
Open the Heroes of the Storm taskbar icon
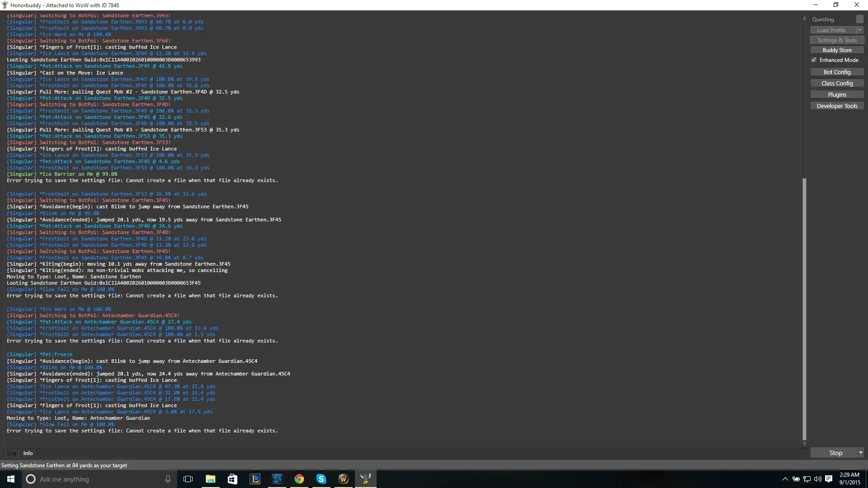coord(277,479)
